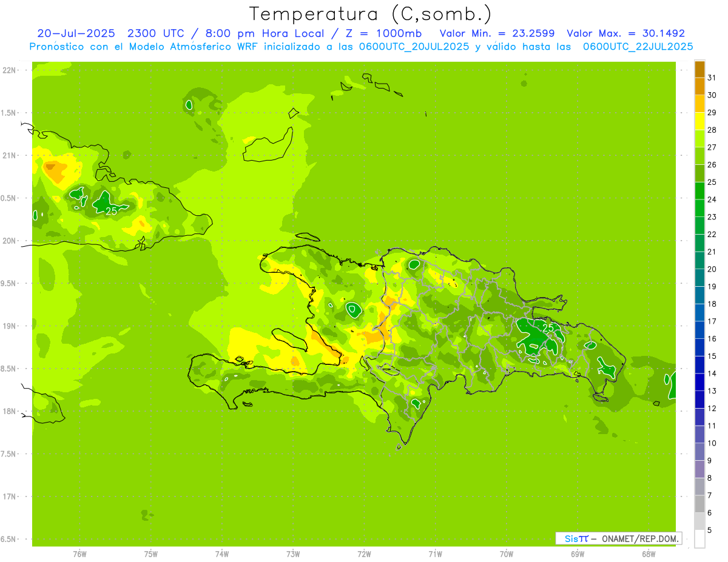Click the "20" label on the color scale

coord(712,269)
